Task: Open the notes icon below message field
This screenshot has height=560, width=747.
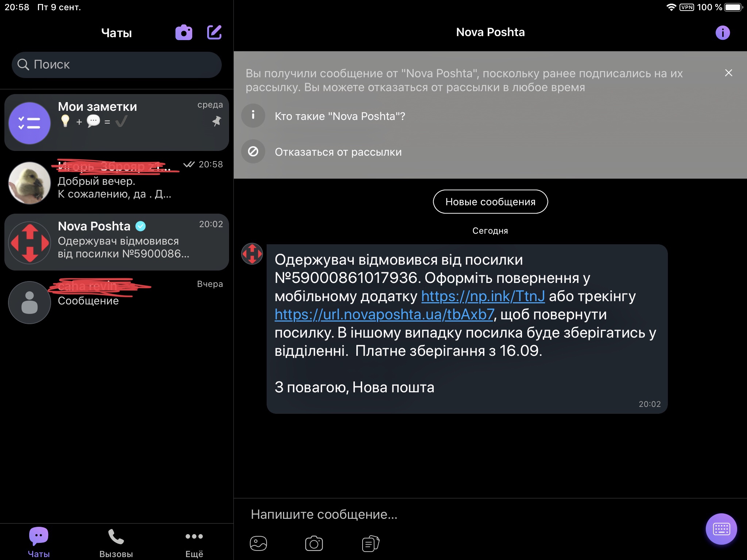Action: click(370, 544)
